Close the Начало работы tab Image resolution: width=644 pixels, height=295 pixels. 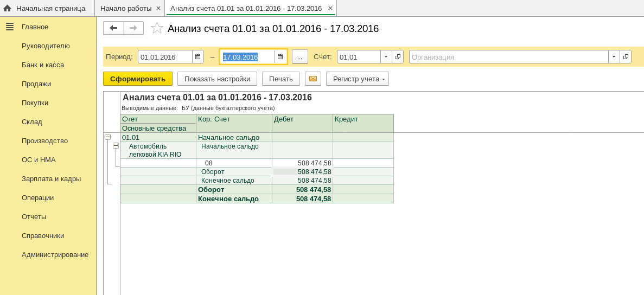pos(158,8)
